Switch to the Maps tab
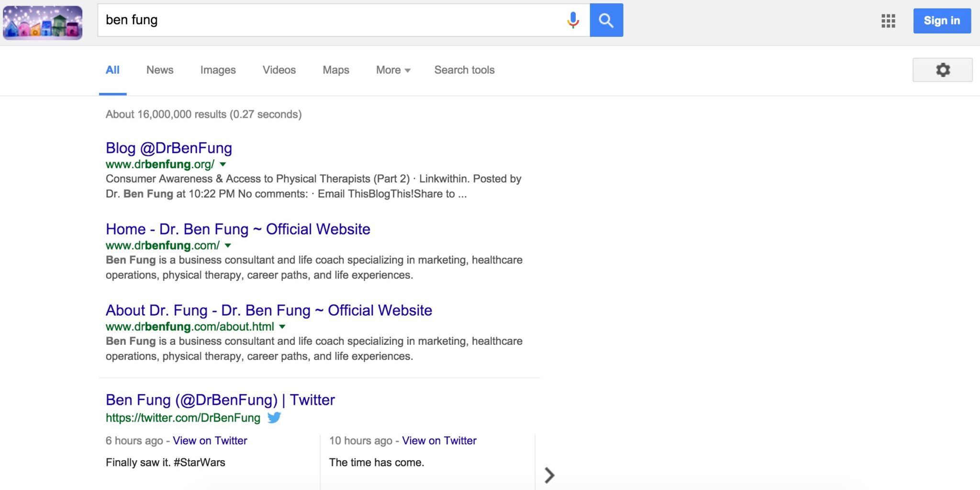The height and width of the screenshot is (490, 980). (336, 70)
